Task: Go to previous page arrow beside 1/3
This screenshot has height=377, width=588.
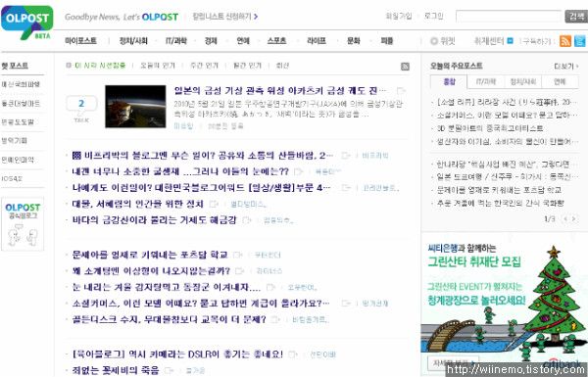Action: point(565,218)
